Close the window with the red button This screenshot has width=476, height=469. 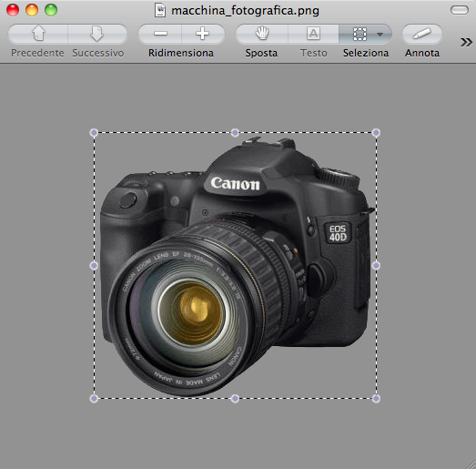pyautogui.click(x=13, y=10)
